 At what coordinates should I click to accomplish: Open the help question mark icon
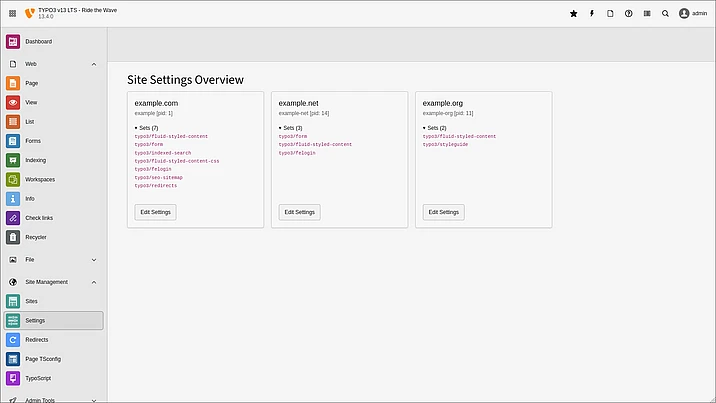628,14
